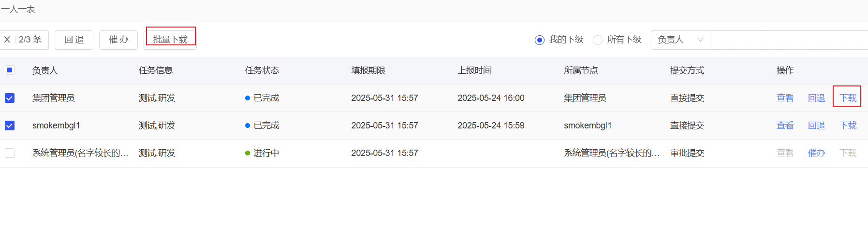Click 回退 link in 集团管理员 row

click(x=816, y=98)
